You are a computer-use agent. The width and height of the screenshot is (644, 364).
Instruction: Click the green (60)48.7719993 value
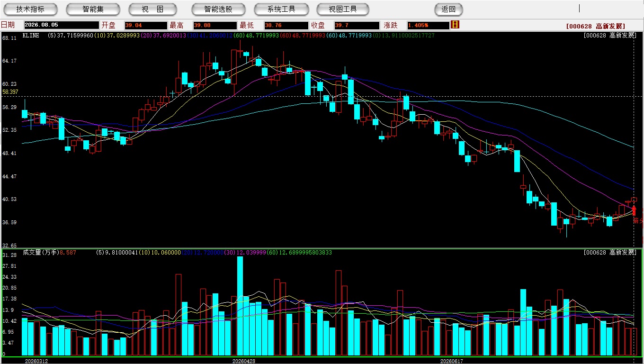[256, 36]
